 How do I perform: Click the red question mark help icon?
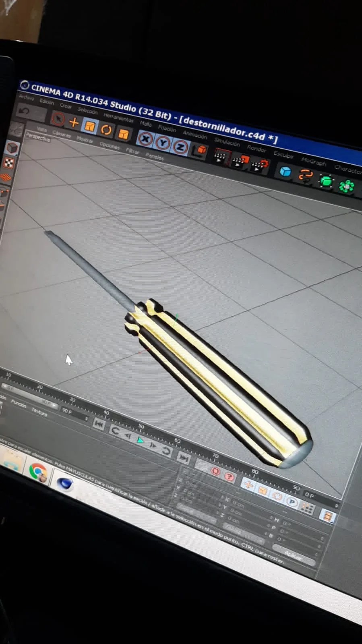pyautogui.click(x=229, y=477)
